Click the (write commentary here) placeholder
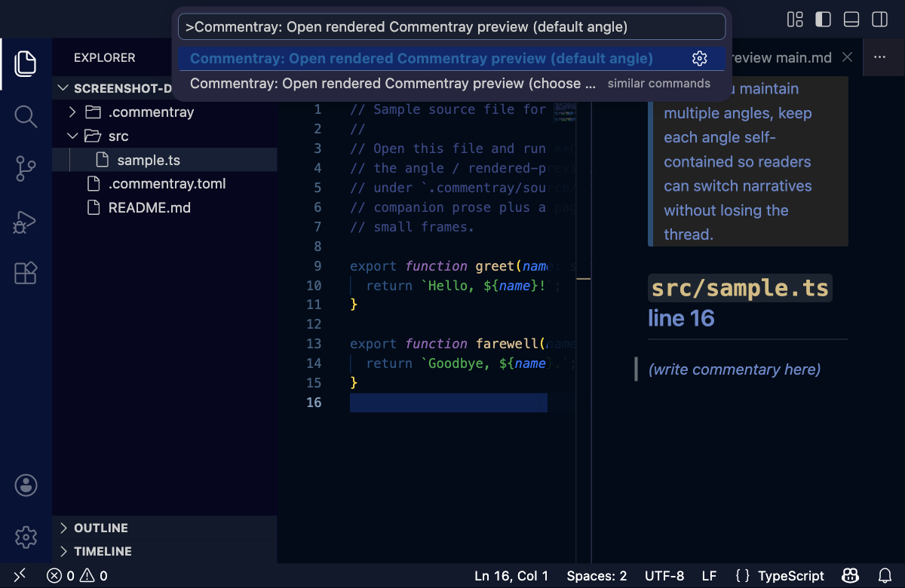 (x=735, y=369)
